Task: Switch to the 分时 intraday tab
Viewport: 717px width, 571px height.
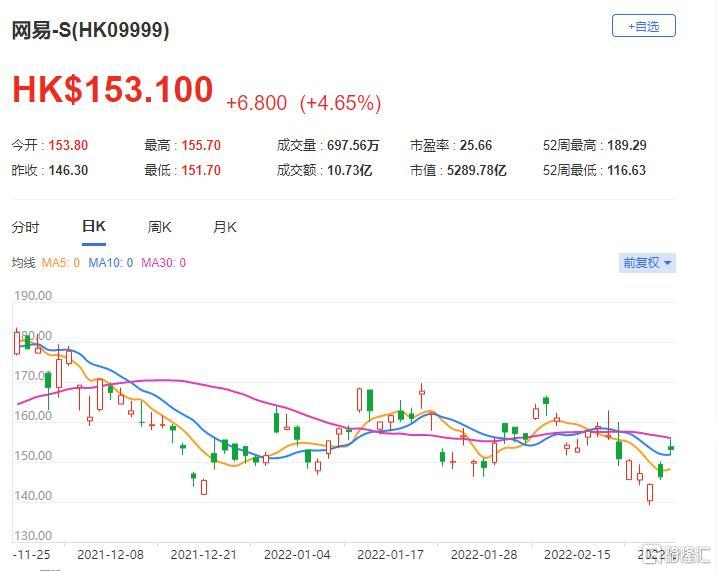Action: [26, 227]
